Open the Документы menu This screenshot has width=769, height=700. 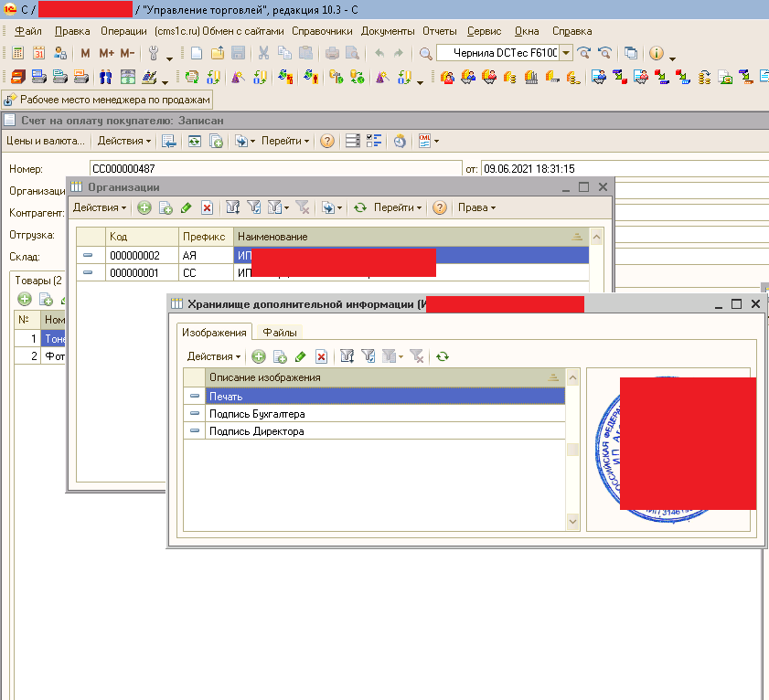coord(388,31)
